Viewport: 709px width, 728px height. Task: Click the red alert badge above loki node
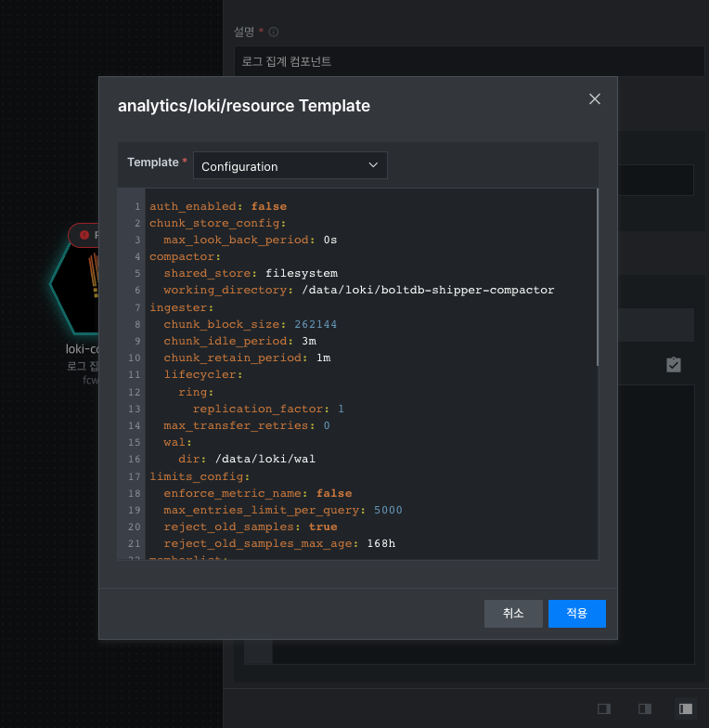tap(84, 235)
